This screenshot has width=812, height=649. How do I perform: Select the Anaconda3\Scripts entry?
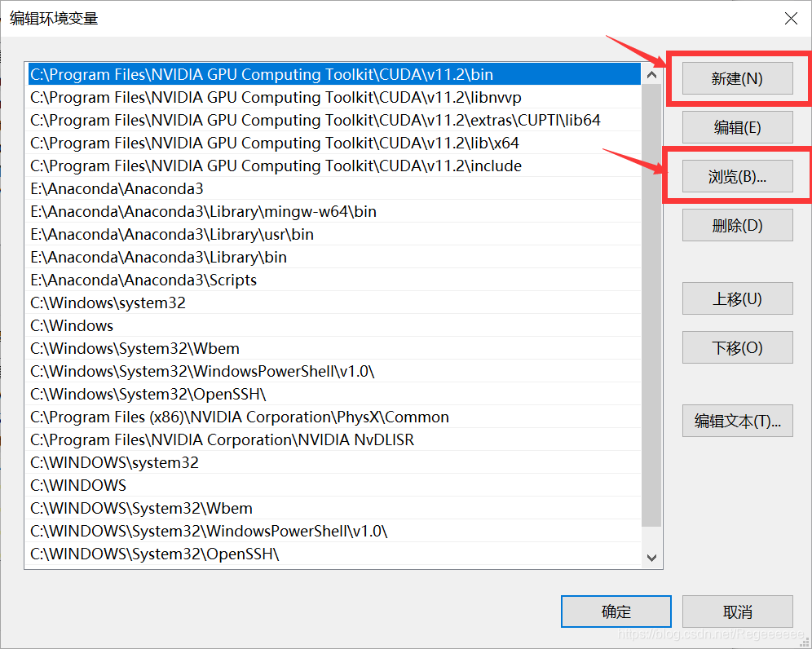pos(334,279)
